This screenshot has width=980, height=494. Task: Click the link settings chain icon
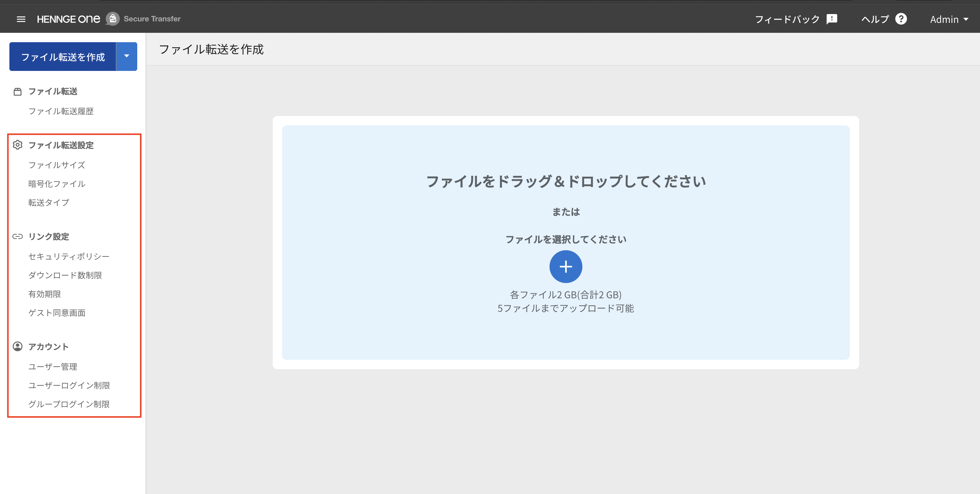pyautogui.click(x=18, y=237)
